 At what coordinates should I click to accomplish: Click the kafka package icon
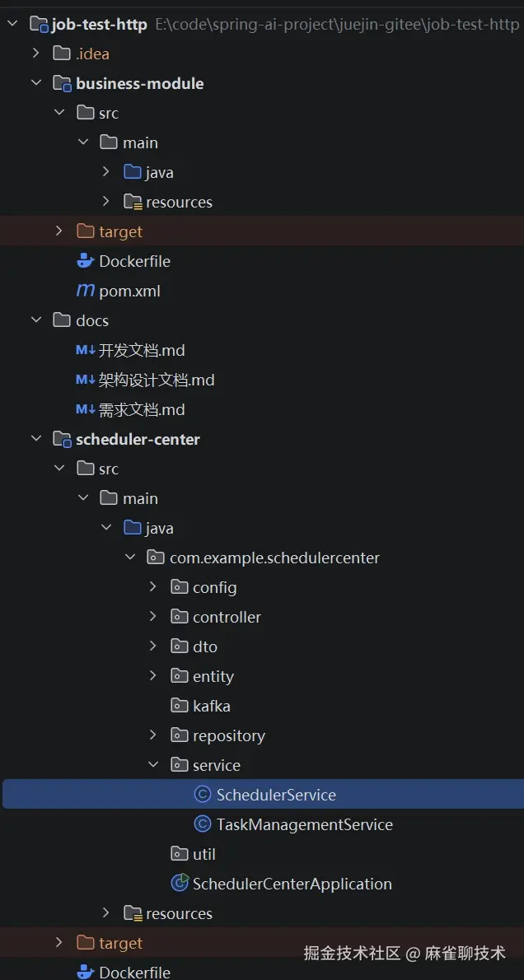pos(179,706)
